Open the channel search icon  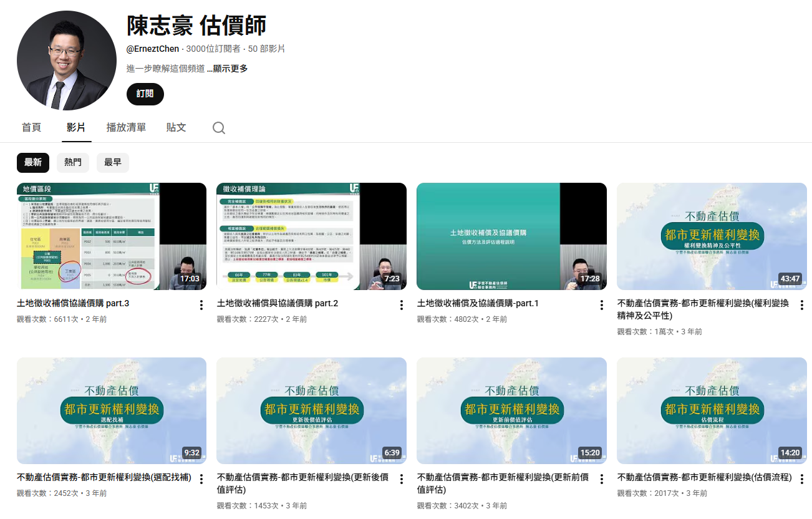[218, 127]
